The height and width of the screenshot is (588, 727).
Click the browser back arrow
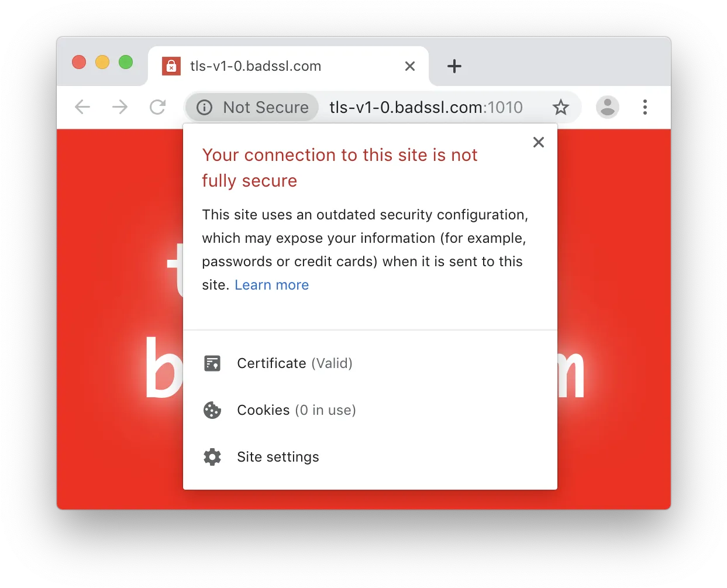click(82, 107)
